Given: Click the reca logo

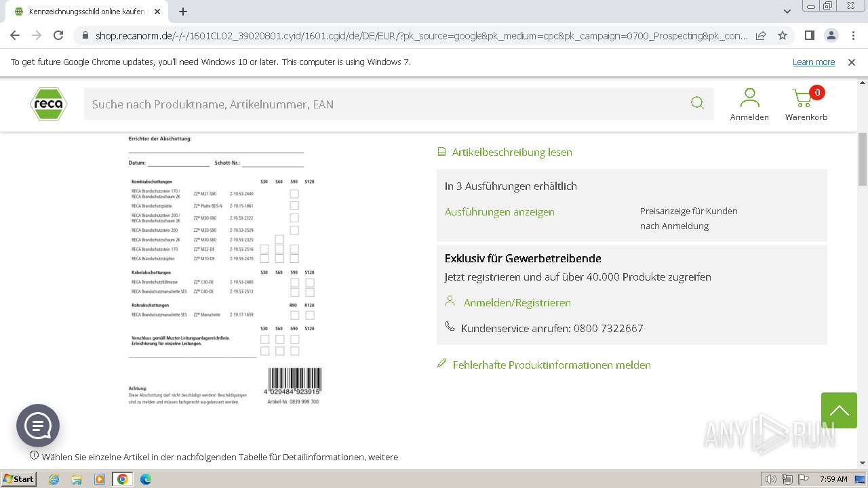Looking at the screenshot, I should pos(48,104).
